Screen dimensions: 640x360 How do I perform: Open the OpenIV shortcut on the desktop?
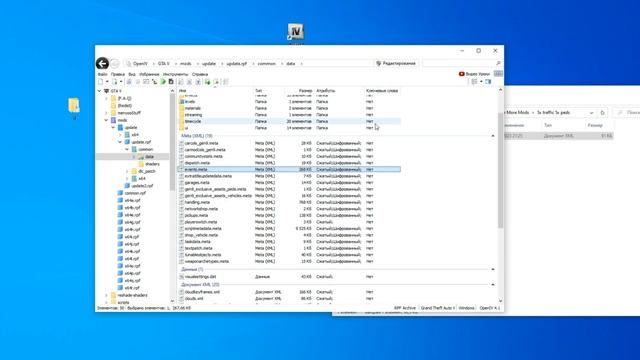point(296,32)
